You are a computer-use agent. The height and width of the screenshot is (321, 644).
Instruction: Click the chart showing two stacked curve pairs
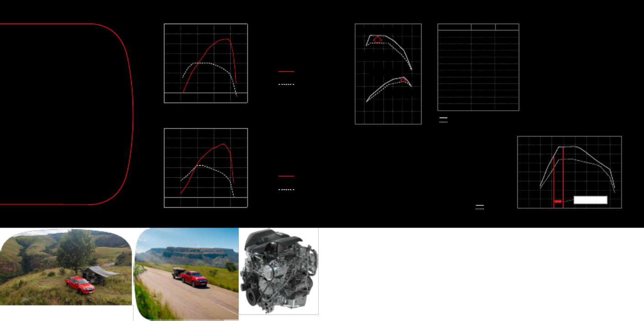point(388,74)
